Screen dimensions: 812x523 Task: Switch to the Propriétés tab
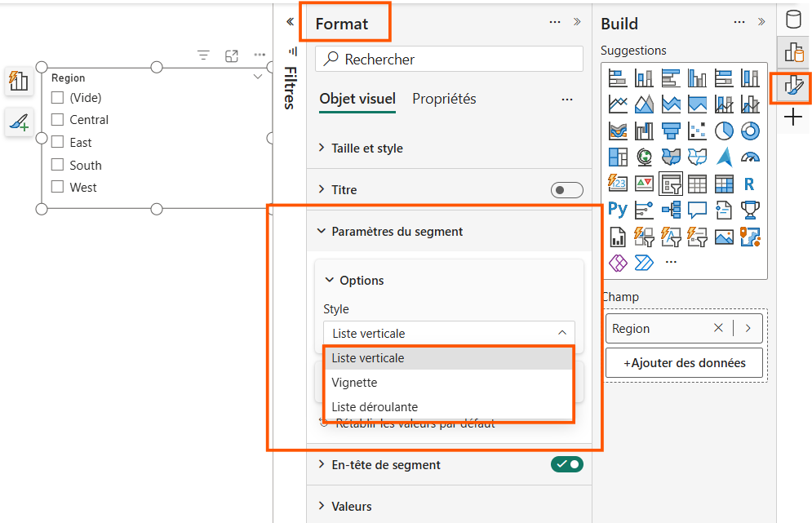tap(444, 99)
